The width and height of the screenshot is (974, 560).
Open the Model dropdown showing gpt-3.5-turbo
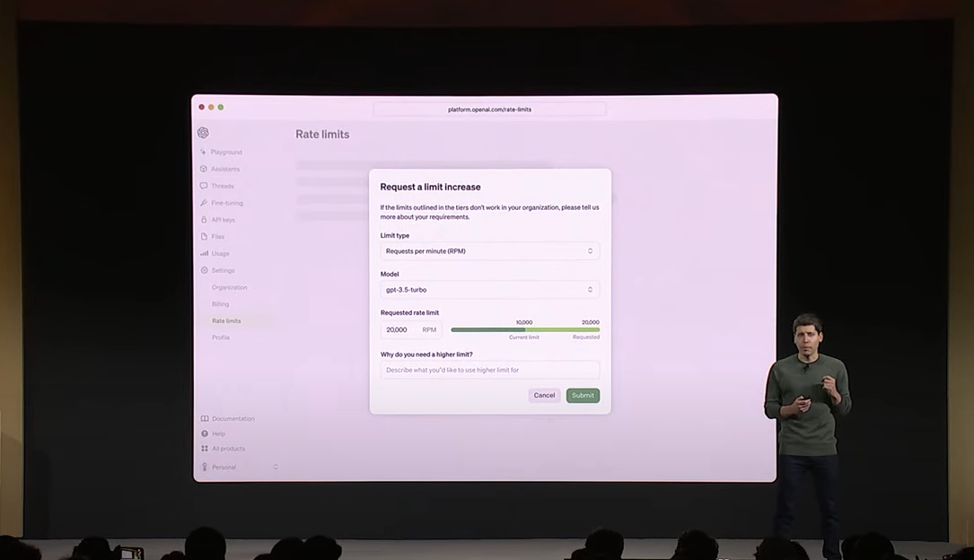click(489, 290)
